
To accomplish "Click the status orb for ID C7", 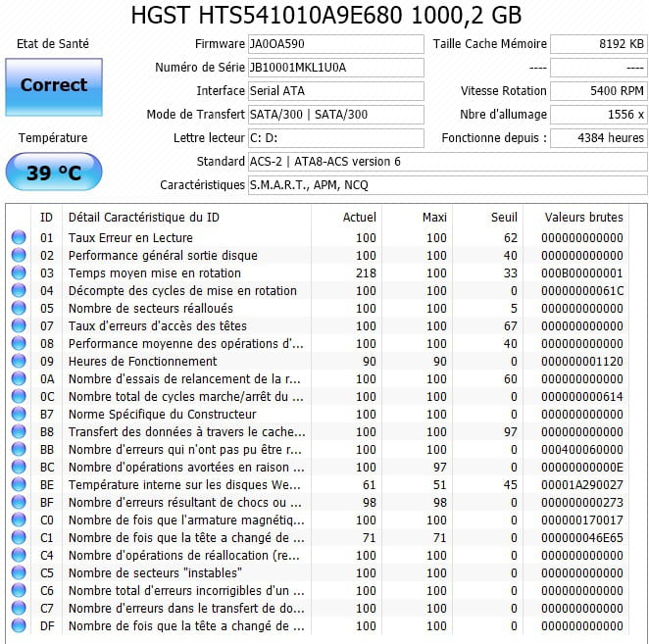I will tap(19, 608).
